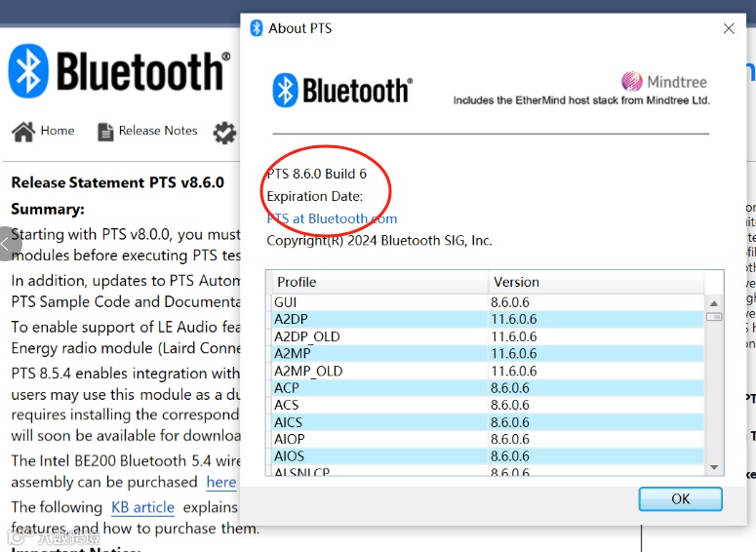Open the Release Notes document icon

point(105,132)
